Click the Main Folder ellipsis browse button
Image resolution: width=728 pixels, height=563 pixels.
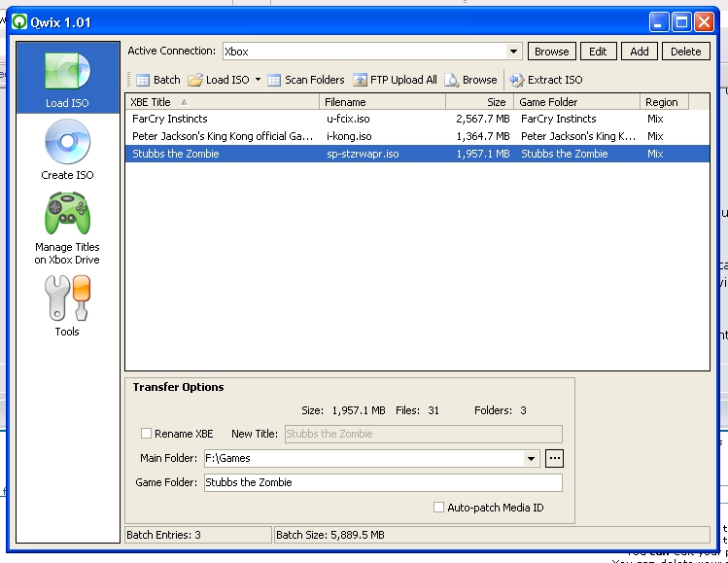pos(554,459)
